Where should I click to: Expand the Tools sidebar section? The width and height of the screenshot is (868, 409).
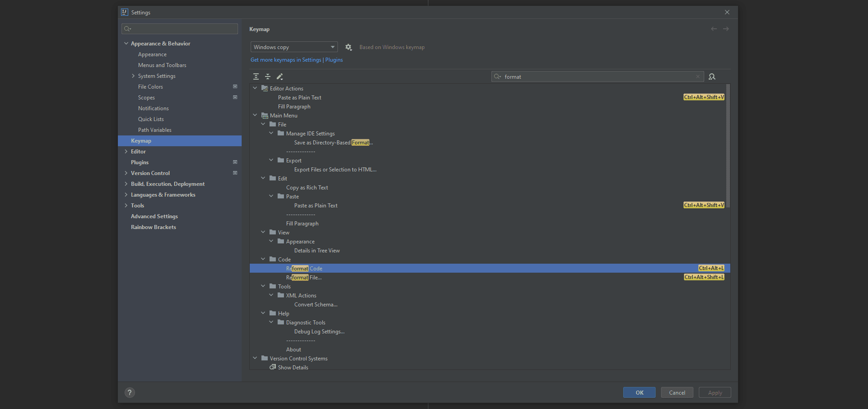(x=126, y=205)
